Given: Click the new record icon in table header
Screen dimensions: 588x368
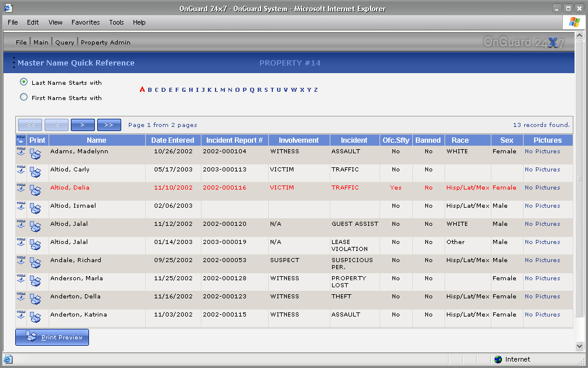Looking at the screenshot, I should 21,140.
